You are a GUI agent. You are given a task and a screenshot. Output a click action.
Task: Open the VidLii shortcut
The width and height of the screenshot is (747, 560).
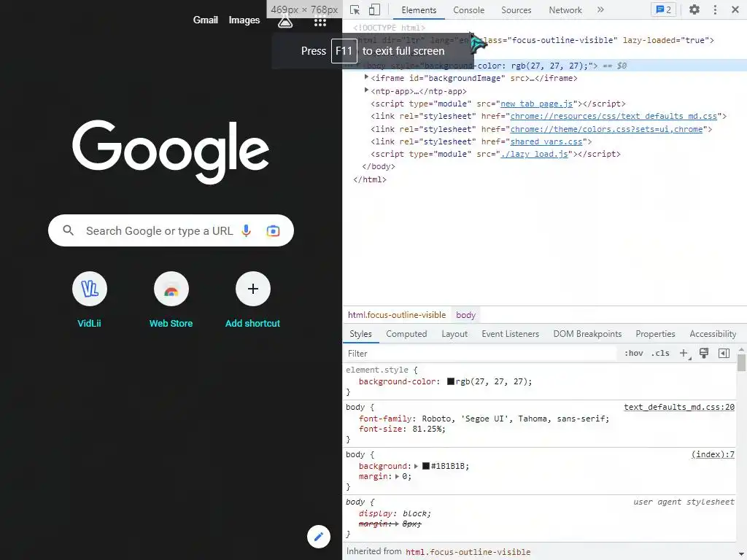click(x=89, y=300)
